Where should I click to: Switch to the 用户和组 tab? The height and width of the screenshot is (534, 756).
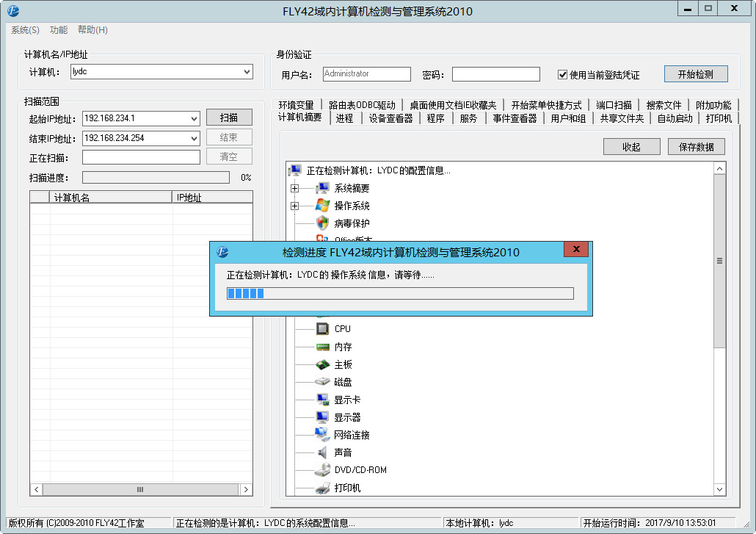point(568,118)
